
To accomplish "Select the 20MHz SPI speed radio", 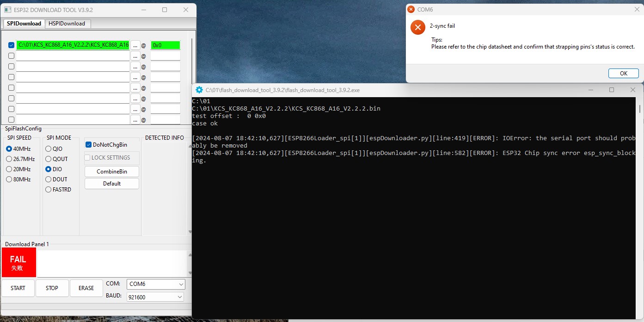I will point(18,169).
